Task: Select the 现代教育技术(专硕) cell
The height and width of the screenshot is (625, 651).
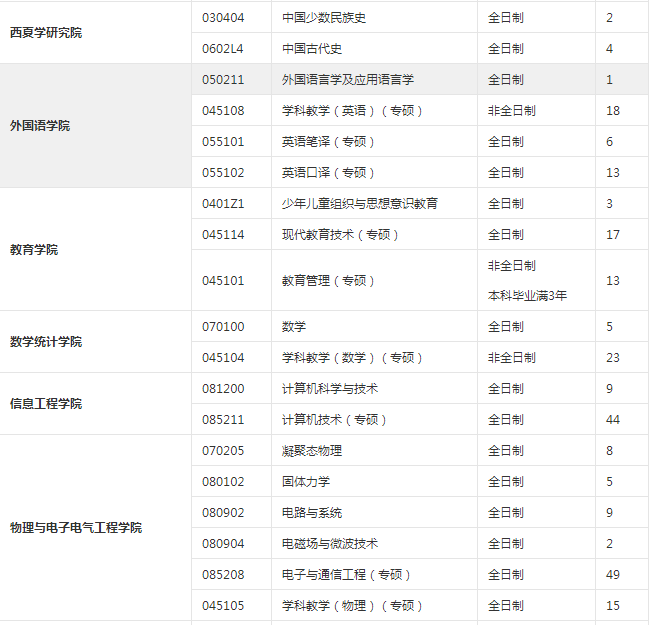Action: 341,234
